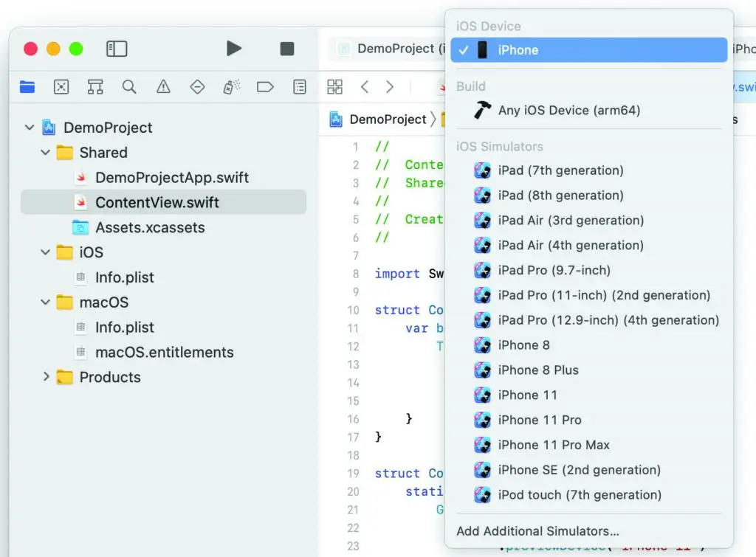Open the Test navigator diamond icon
The width and height of the screenshot is (756, 557).
click(x=197, y=87)
